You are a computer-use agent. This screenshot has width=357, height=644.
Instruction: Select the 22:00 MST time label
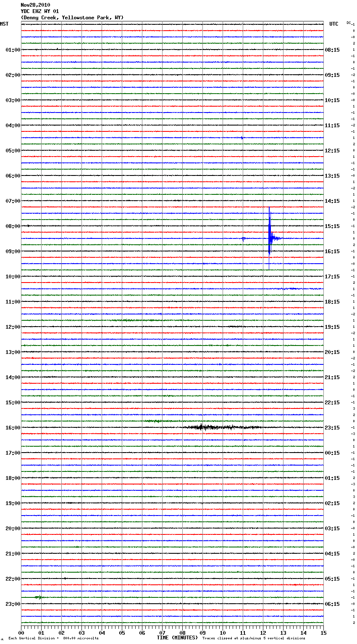(x=13, y=579)
